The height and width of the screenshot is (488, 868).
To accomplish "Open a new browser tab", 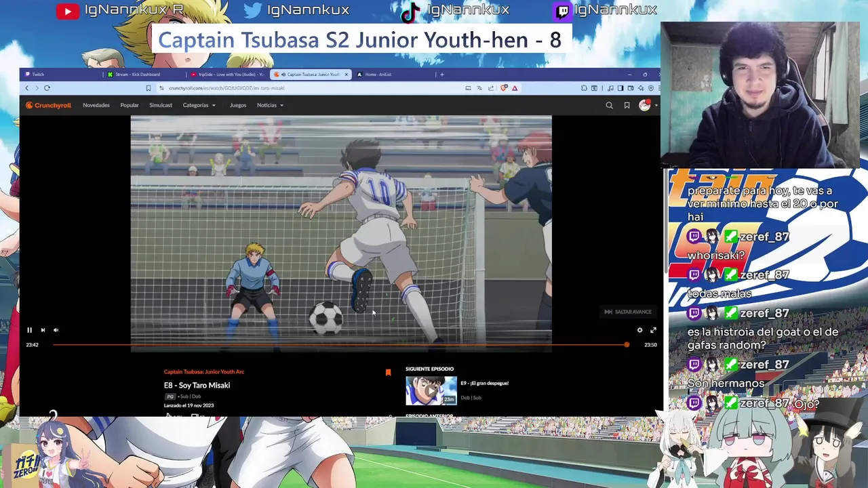I will pyautogui.click(x=441, y=75).
